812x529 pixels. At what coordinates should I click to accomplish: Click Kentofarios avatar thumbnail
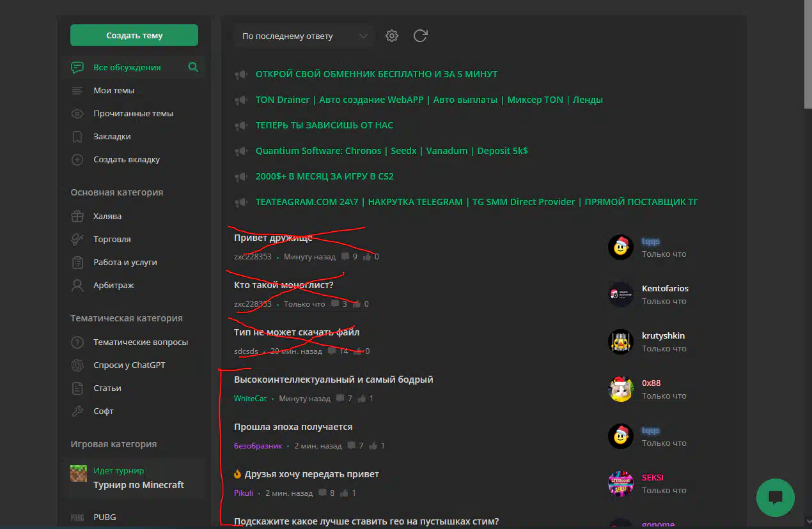point(620,295)
